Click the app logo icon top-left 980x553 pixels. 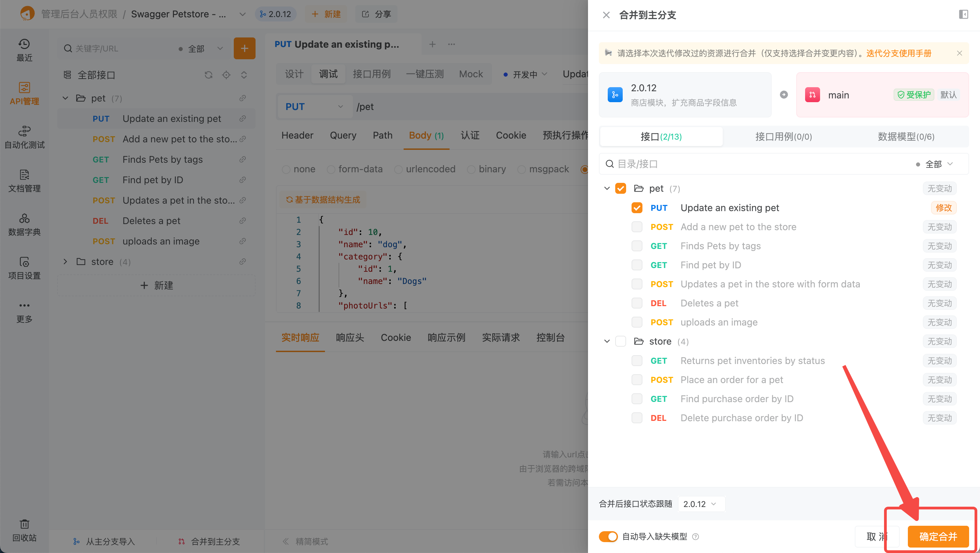point(27,14)
